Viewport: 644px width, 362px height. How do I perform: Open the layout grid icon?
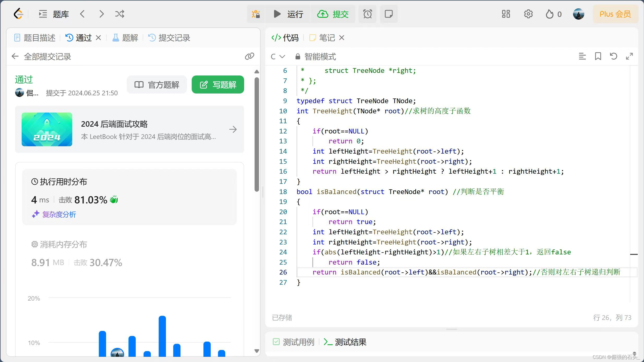point(506,14)
